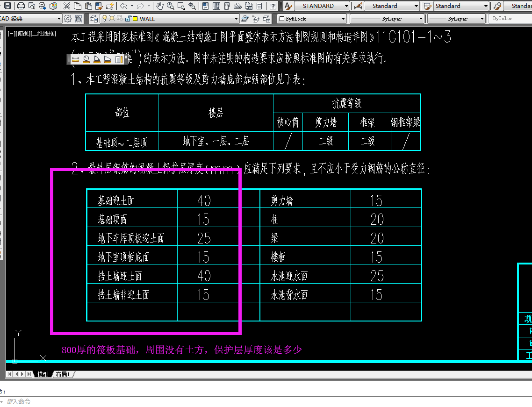This screenshot has width=532, height=407.
Task: Open DesignCenter icon
Action: [216, 6]
